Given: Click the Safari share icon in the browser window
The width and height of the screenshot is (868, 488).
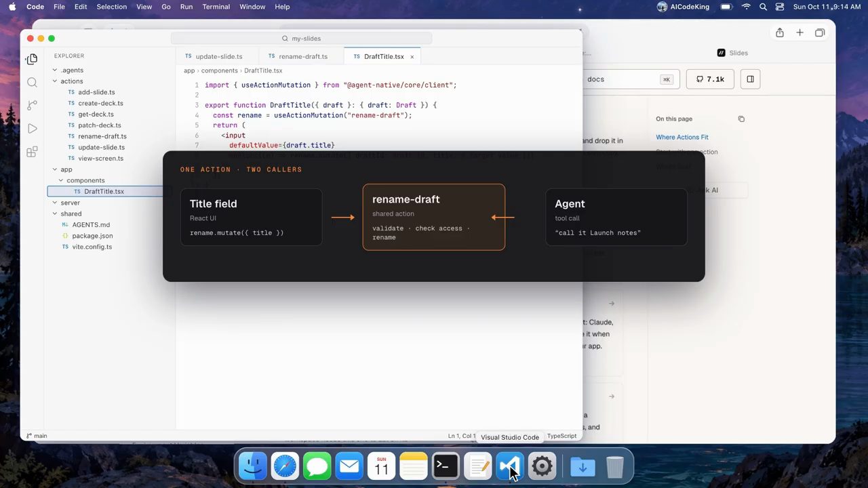Looking at the screenshot, I should (780, 33).
